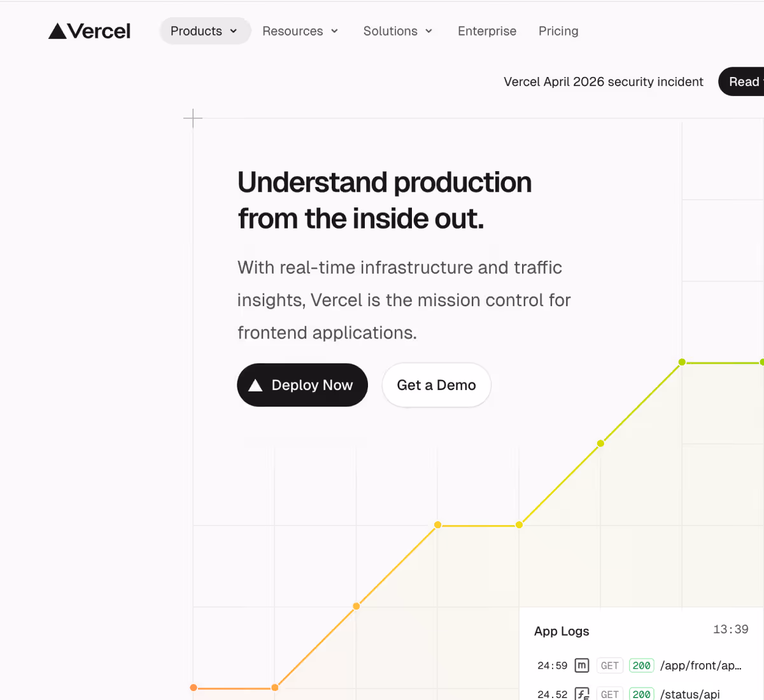Select the /status/api log path
Image resolution: width=764 pixels, height=700 pixels.
click(x=690, y=694)
